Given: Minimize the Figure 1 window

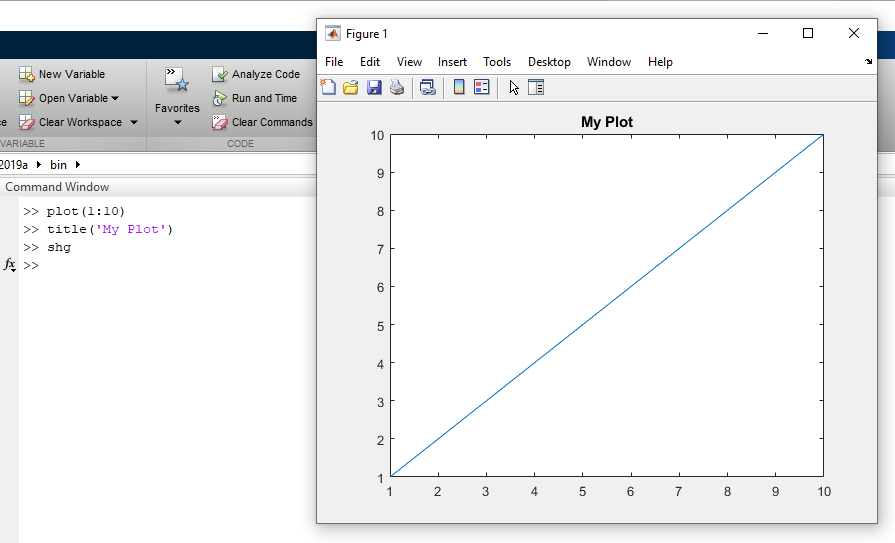Looking at the screenshot, I should [763, 33].
